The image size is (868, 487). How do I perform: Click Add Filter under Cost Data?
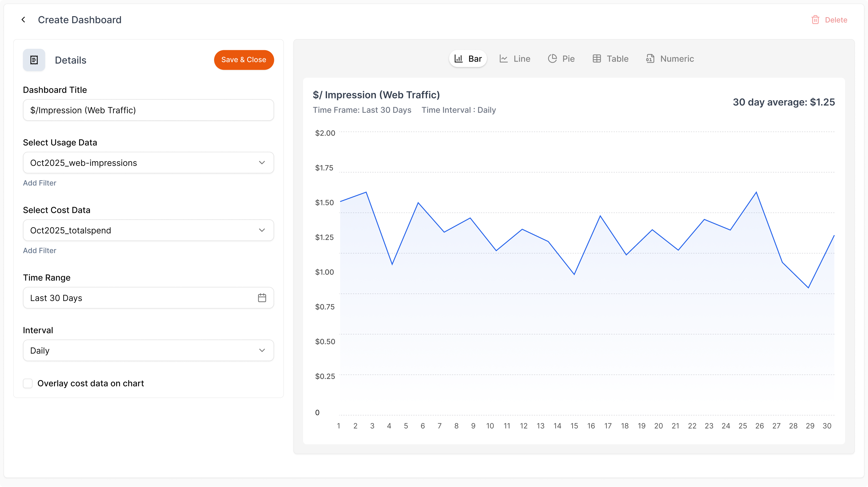[x=40, y=250]
